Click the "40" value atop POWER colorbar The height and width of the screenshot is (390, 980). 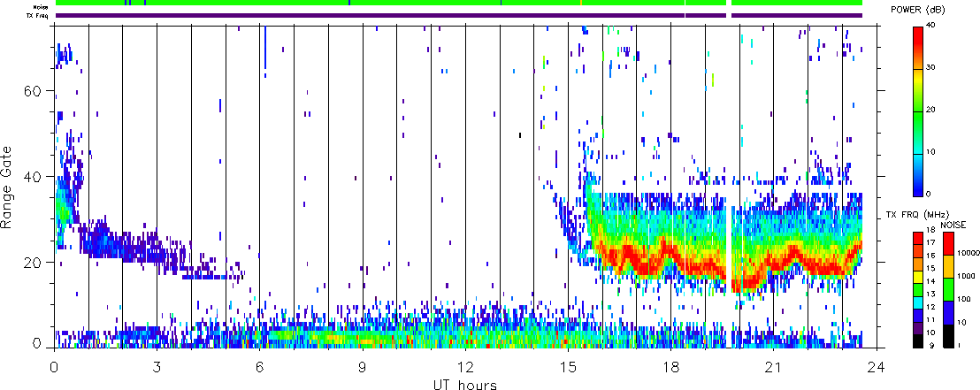pos(932,25)
